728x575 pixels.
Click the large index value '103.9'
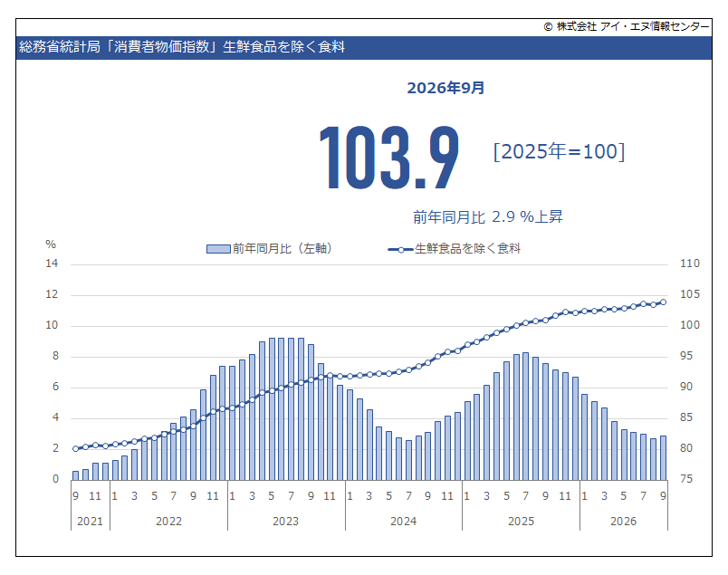389,158
